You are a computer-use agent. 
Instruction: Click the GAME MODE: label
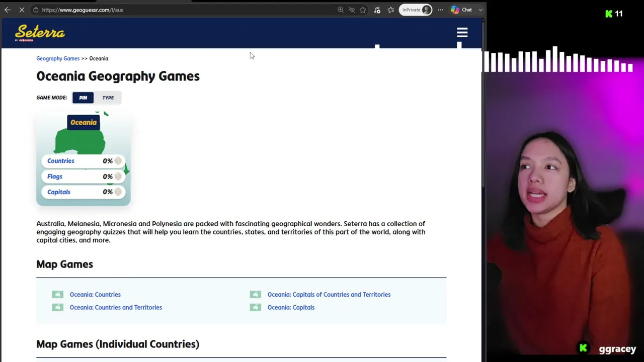pos(51,98)
